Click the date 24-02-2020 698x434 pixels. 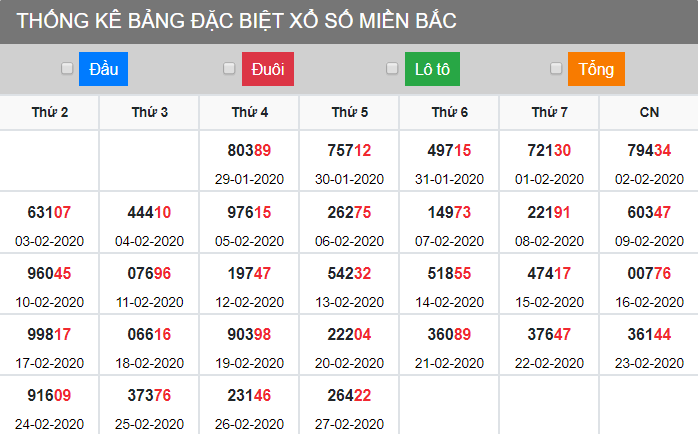(49, 424)
